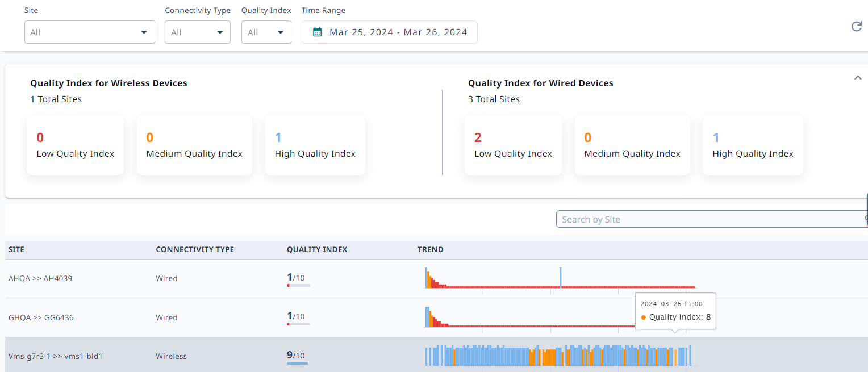
Task: Open the AHQA >> AH4039 site row
Action: [x=40, y=278]
